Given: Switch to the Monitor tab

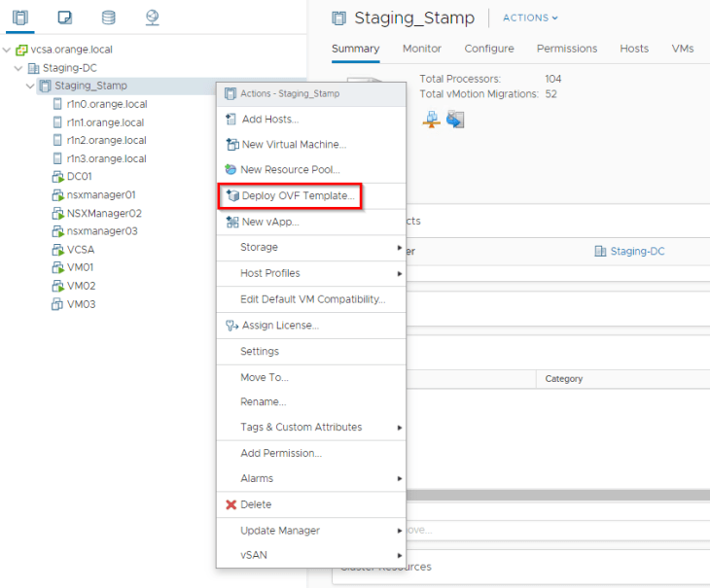Looking at the screenshot, I should coord(421,49).
